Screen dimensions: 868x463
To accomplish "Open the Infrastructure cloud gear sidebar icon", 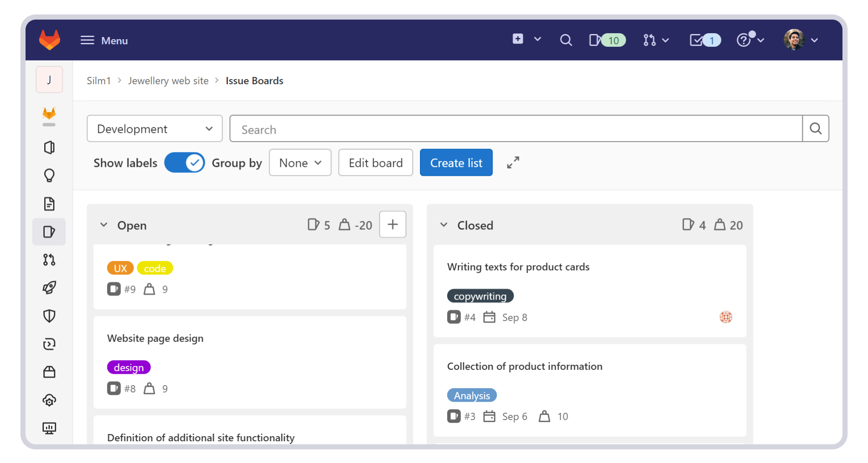I will (x=49, y=400).
